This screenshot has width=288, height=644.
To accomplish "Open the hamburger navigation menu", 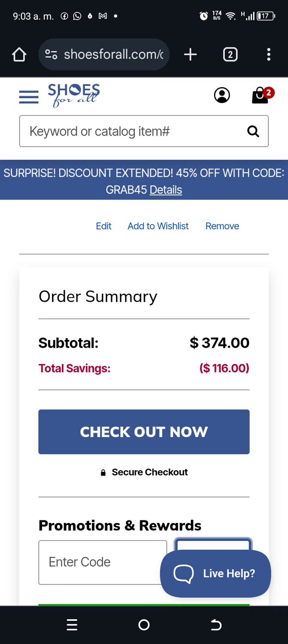I will (29, 97).
